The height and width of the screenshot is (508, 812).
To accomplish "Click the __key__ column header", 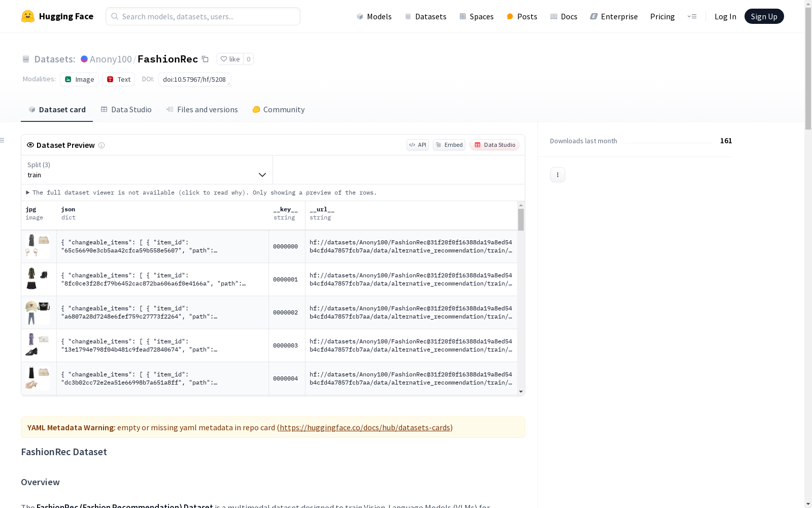I will 287,213.
